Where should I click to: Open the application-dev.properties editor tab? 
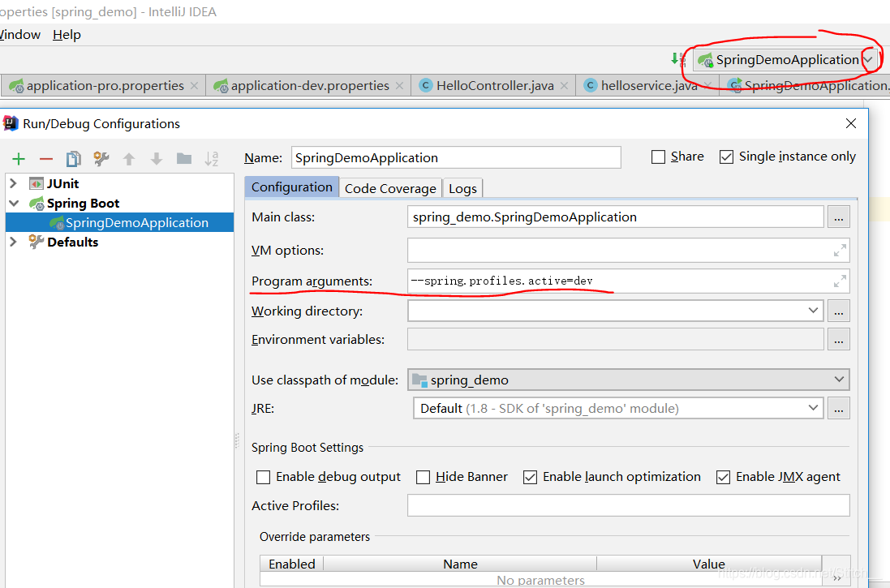[x=310, y=86]
